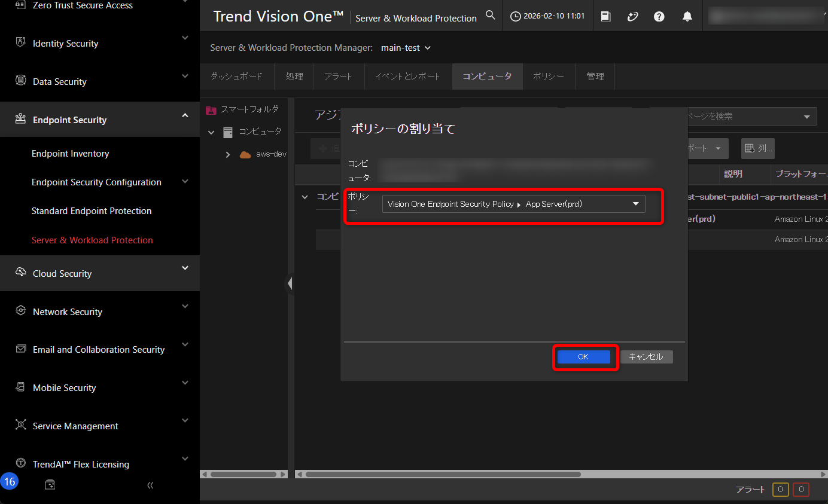Expand the aws-dev tree node
The image size is (828, 504).
tap(227, 154)
